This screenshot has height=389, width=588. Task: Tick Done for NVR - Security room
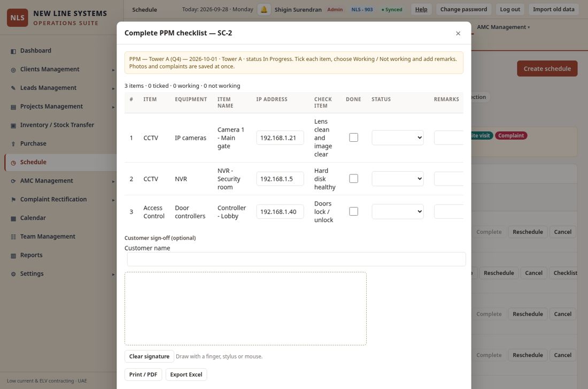[354, 178]
